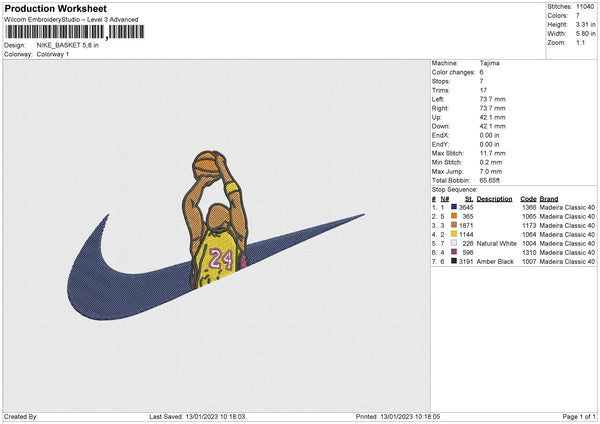Select the Colors value '7' in header
This screenshot has width=600, height=424.
point(578,16)
